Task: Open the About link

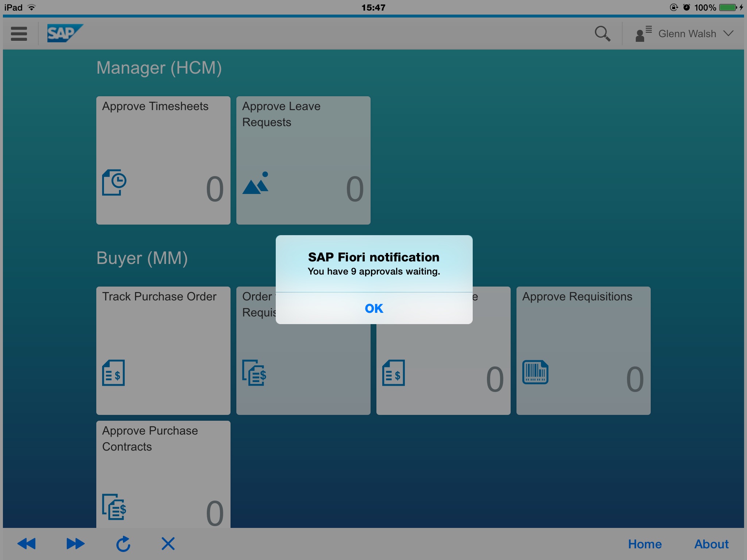Action: [711, 544]
